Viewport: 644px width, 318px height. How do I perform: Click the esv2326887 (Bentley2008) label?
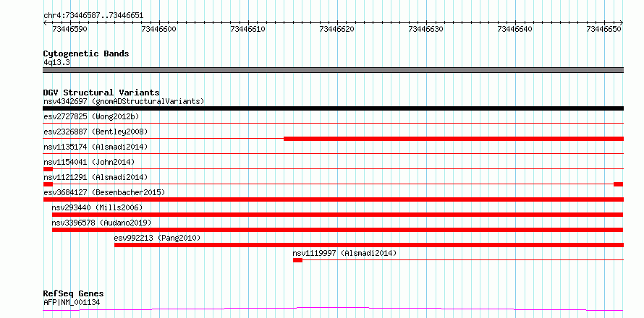click(96, 132)
